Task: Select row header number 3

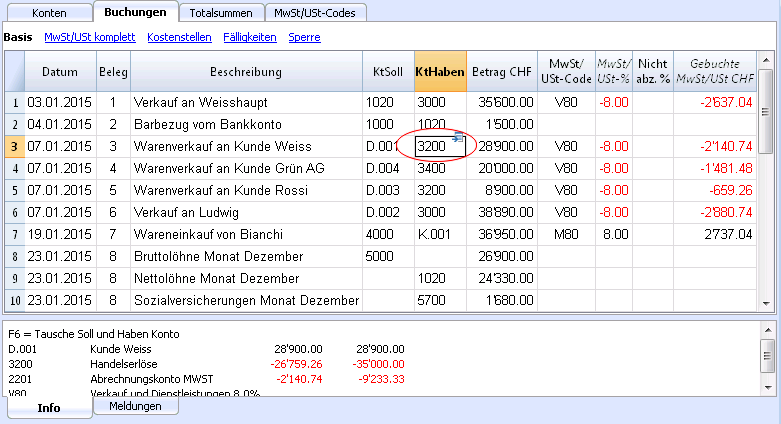Action: 14,146
